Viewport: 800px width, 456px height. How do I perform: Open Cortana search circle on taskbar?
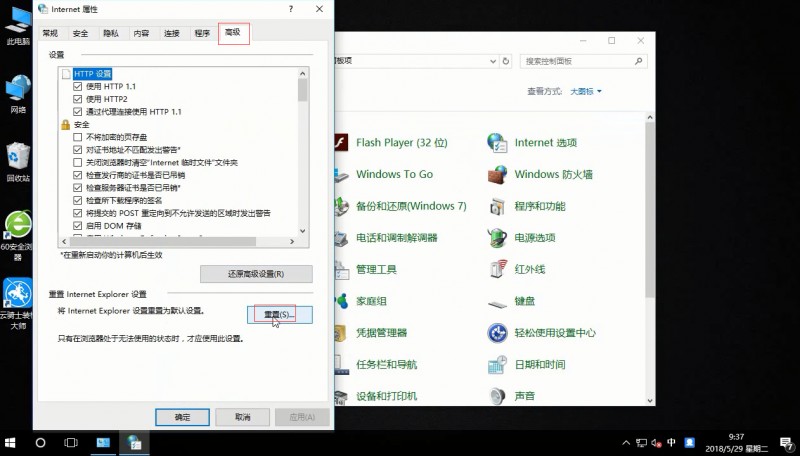click(x=40, y=442)
